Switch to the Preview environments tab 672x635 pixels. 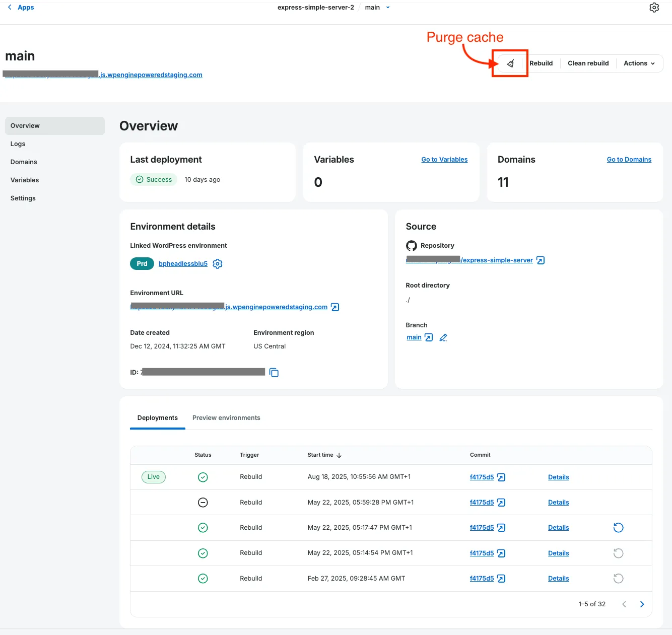(226, 417)
